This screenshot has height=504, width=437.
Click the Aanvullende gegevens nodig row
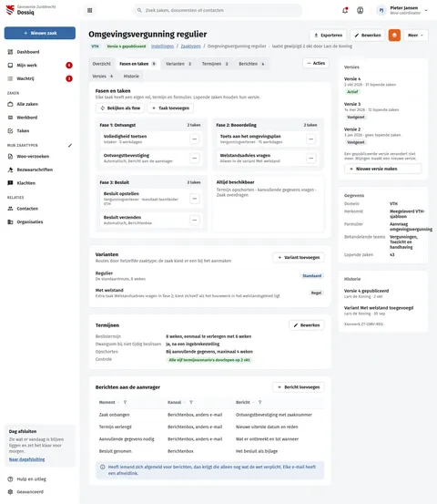coord(209,439)
